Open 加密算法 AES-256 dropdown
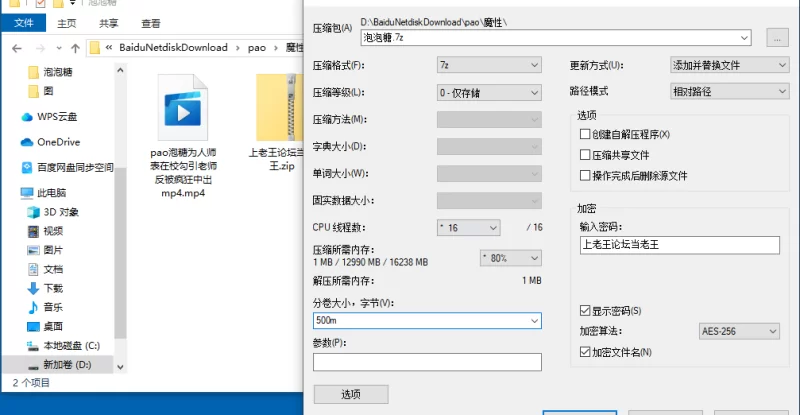This screenshot has height=415, width=800. (739, 331)
